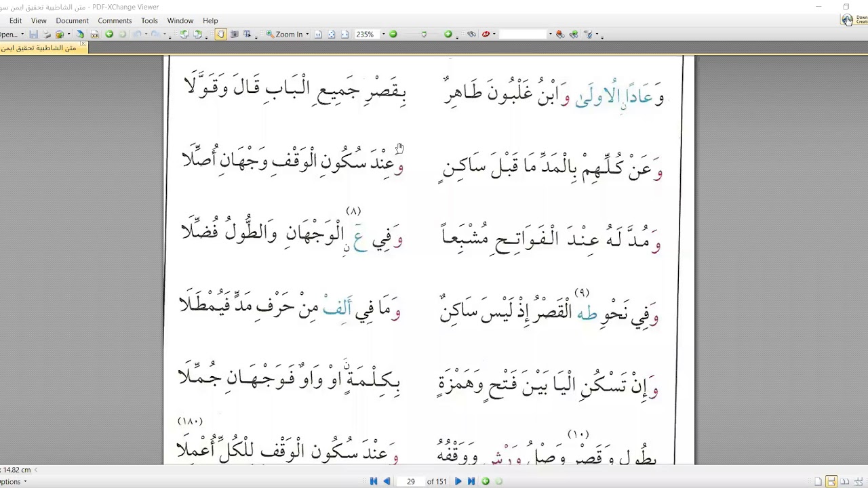Open the Find binoculars icon
868x488 pixels.
click(x=472, y=34)
